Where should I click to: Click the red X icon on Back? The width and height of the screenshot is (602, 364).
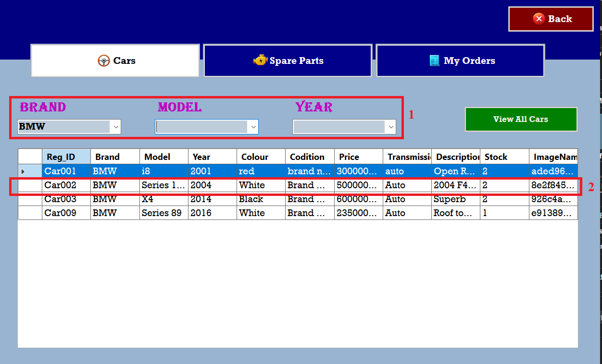point(539,19)
